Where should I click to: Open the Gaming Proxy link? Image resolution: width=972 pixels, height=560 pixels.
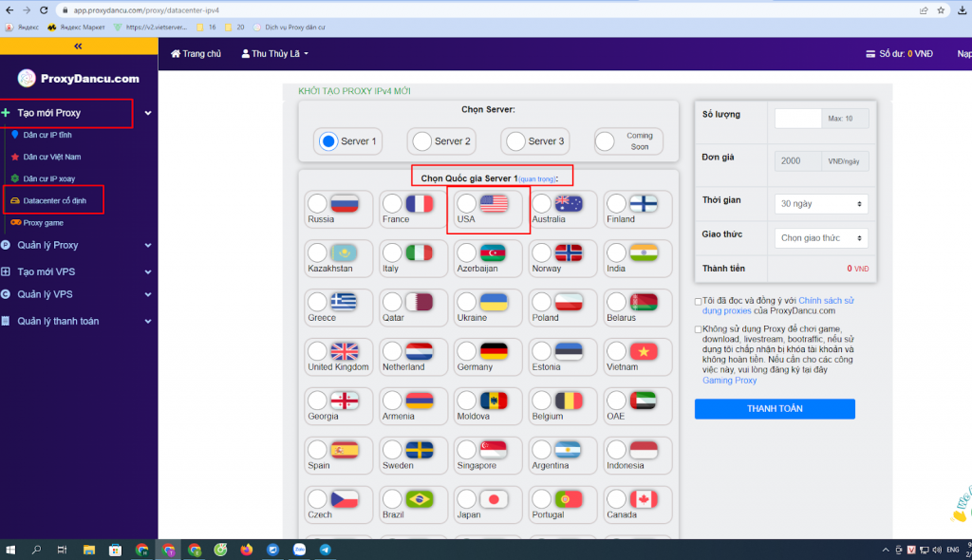point(729,381)
